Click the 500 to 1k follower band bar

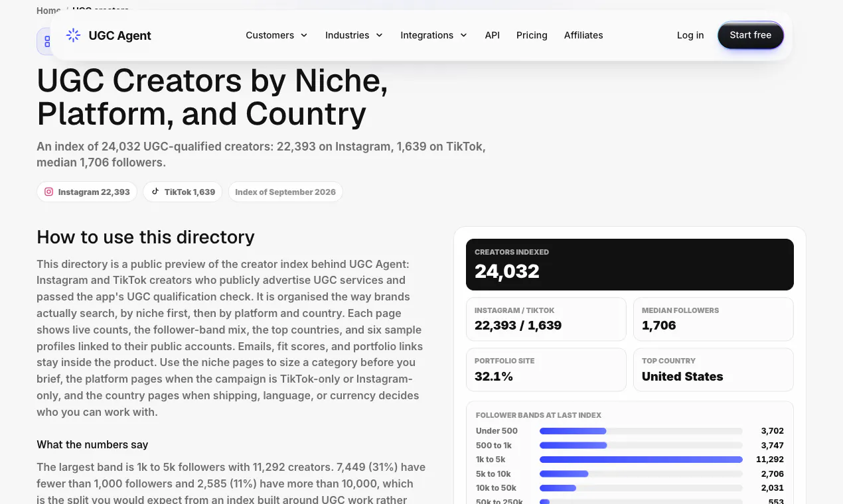(641, 446)
